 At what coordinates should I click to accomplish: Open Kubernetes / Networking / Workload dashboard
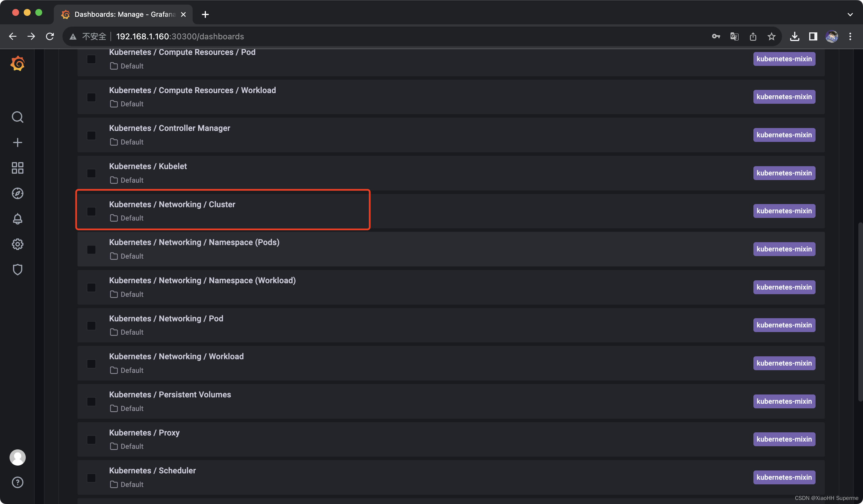click(x=176, y=356)
